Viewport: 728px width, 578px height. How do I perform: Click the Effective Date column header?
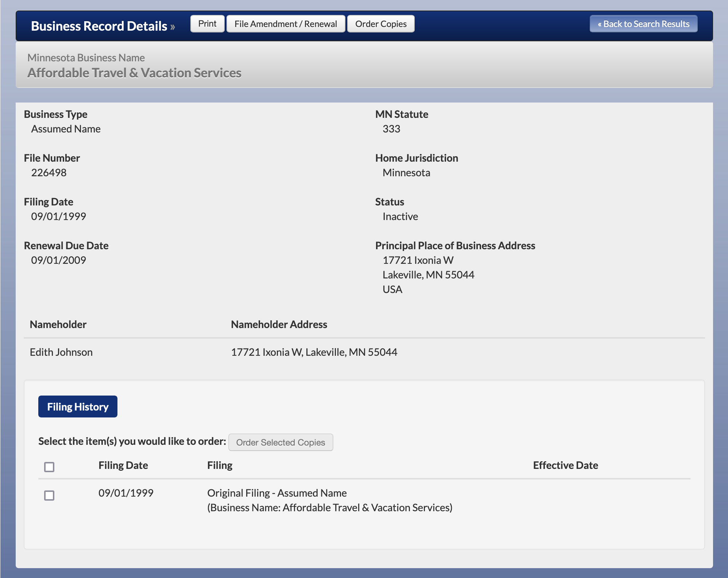point(566,465)
